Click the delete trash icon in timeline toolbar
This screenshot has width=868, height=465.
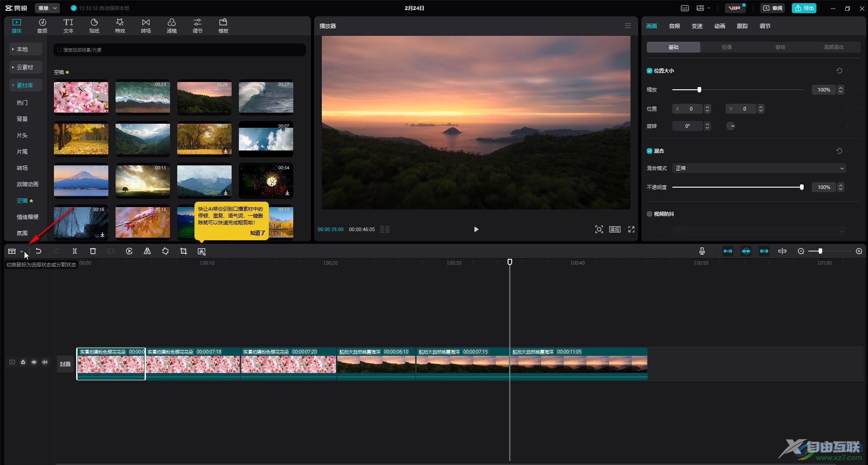click(x=93, y=251)
